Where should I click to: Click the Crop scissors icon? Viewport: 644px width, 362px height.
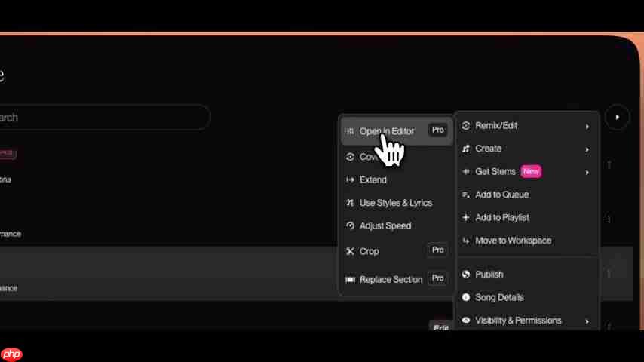[350, 251]
